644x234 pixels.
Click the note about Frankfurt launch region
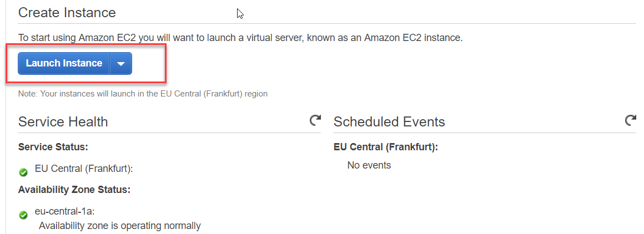click(143, 94)
